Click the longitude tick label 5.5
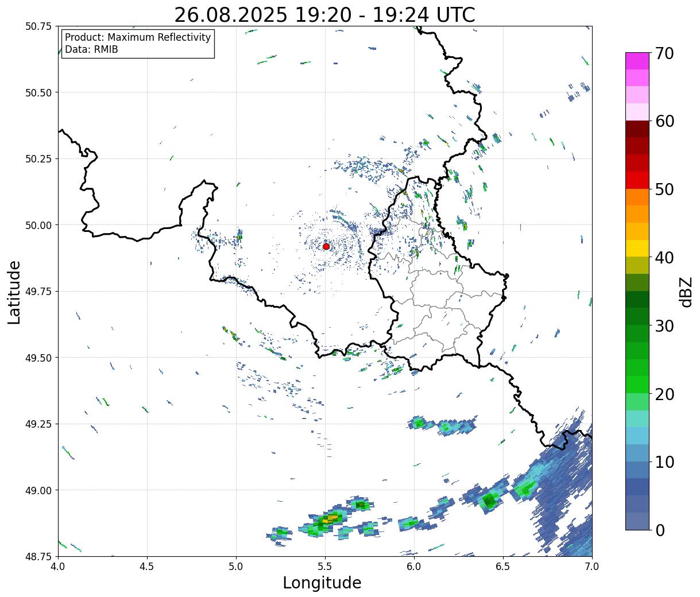This screenshot has width=700, height=597. 325,566
